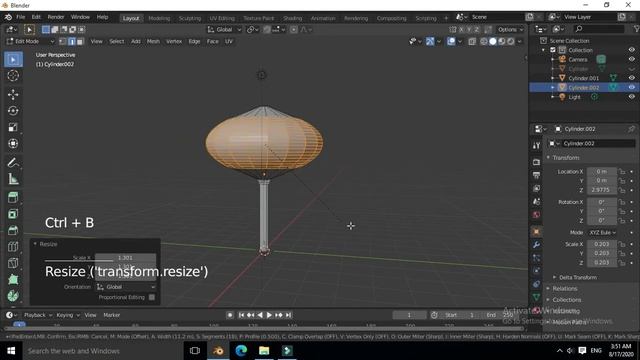640x360 pixels.
Task: Open timeline Marker menu
Action: click(111, 315)
